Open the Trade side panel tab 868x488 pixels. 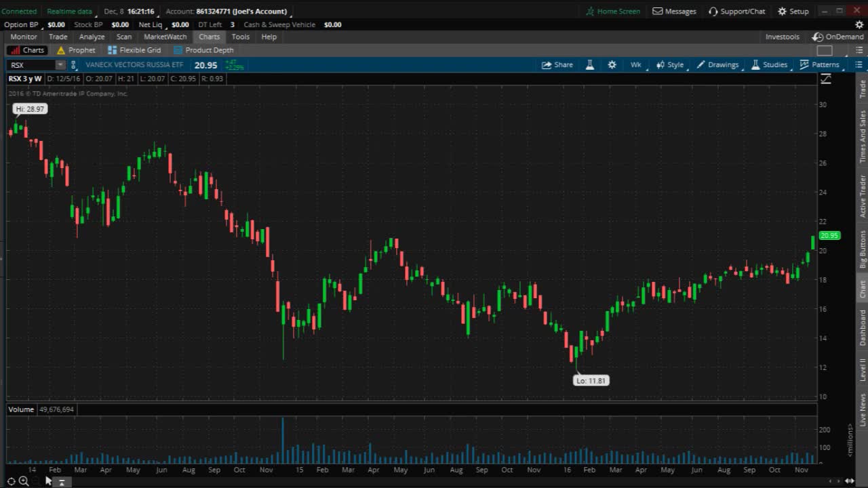pos(863,89)
